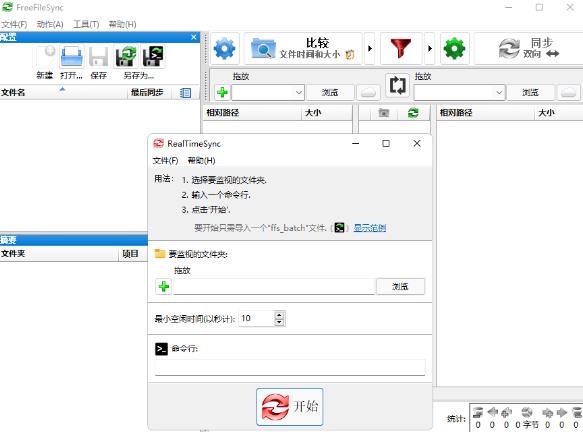
Task: Sort by 文件名 column header
Action: click(x=64, y=92)
